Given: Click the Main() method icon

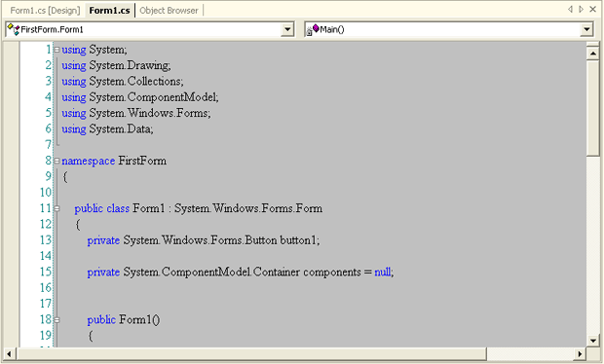Looking at the screenshot, I should [313, 29].
